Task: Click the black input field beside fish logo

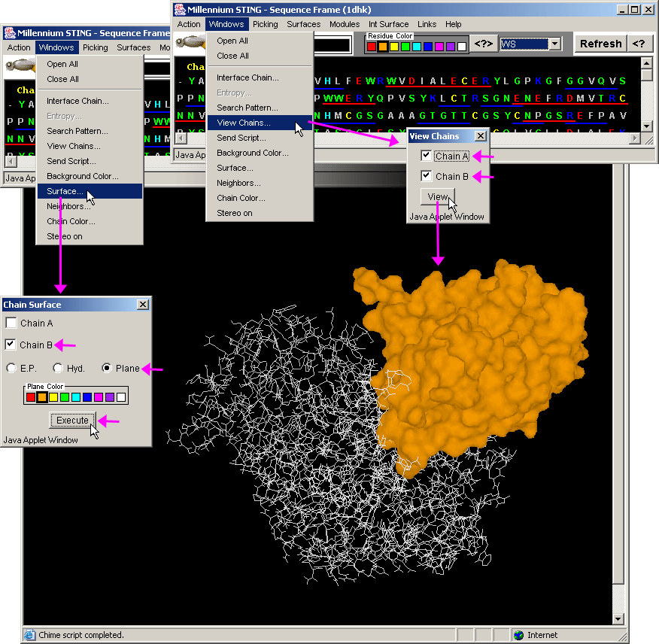Action: pyautogui.click(x=332, y=45)
